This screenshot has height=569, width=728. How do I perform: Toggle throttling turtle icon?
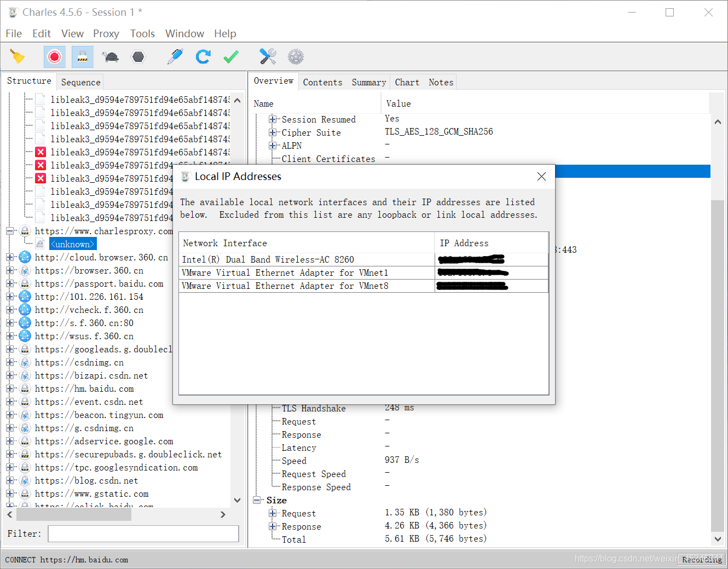pos(111,56)
